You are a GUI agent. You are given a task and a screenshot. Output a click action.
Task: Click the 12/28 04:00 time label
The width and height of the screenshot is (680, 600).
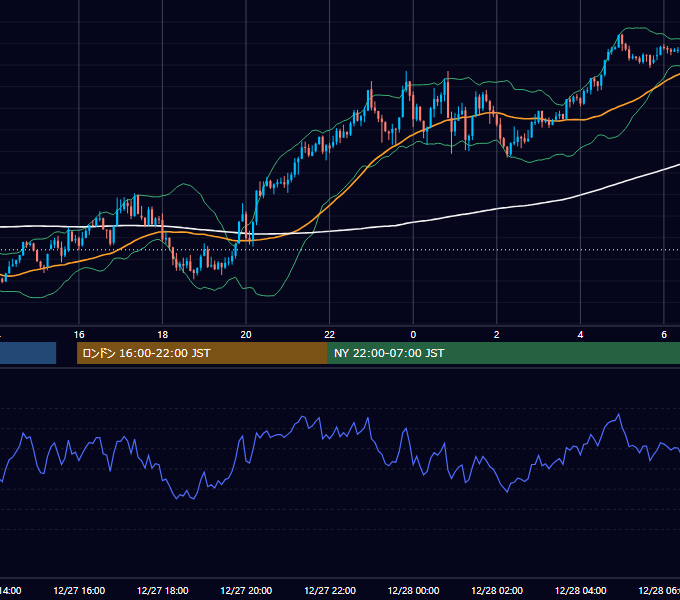(x=581, y=590)
